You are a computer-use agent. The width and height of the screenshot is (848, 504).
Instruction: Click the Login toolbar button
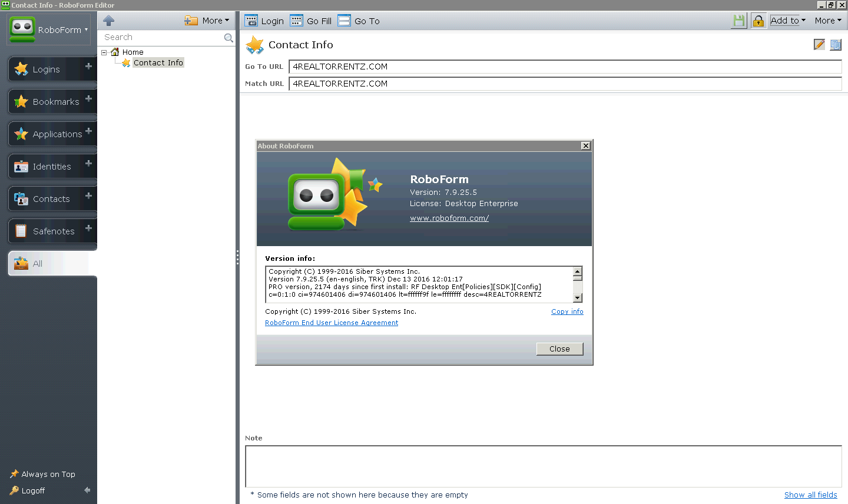(x=264, y=21)
